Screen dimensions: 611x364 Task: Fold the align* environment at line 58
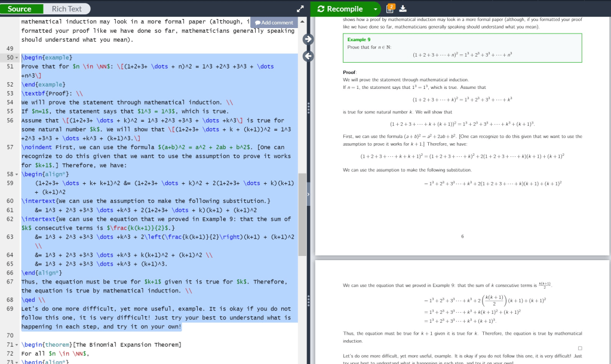16,174
